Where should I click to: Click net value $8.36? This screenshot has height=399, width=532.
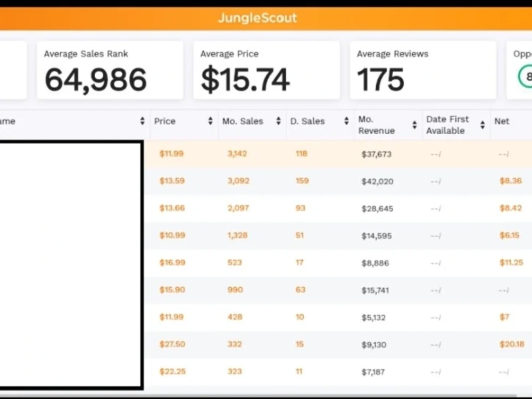pyautogui.click(x=511, y=181)
